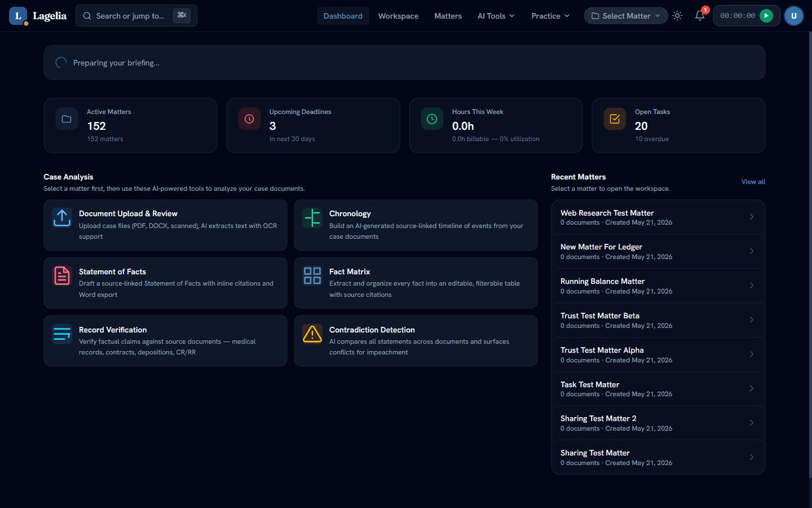This screenshot has height=508, width=812.
Task: Click the Contradiction Detection warning icon
Action: click(312, 334)
